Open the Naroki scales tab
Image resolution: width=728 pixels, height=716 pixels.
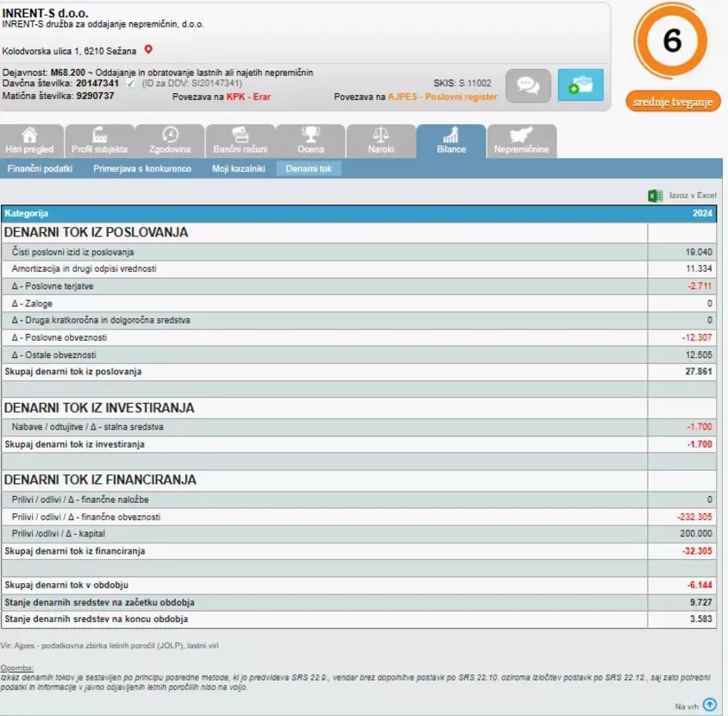click(x=381, y=141)
